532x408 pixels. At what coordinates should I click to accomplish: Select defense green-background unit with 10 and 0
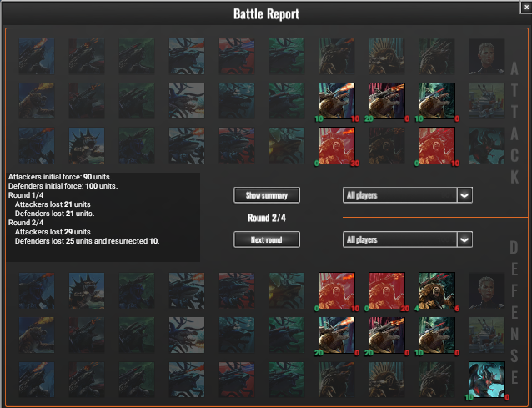(x=437, y=335)
